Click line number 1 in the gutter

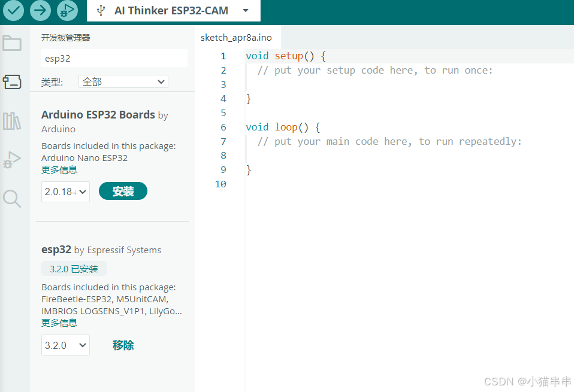click(223, 56)
